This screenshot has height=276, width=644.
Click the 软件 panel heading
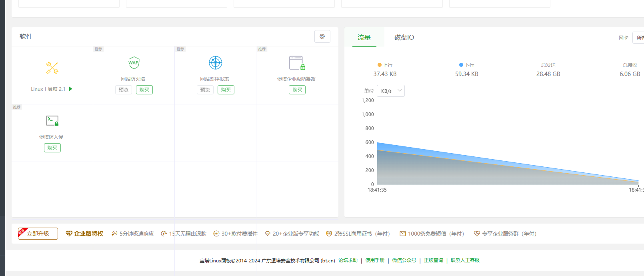tap(26, 36)
